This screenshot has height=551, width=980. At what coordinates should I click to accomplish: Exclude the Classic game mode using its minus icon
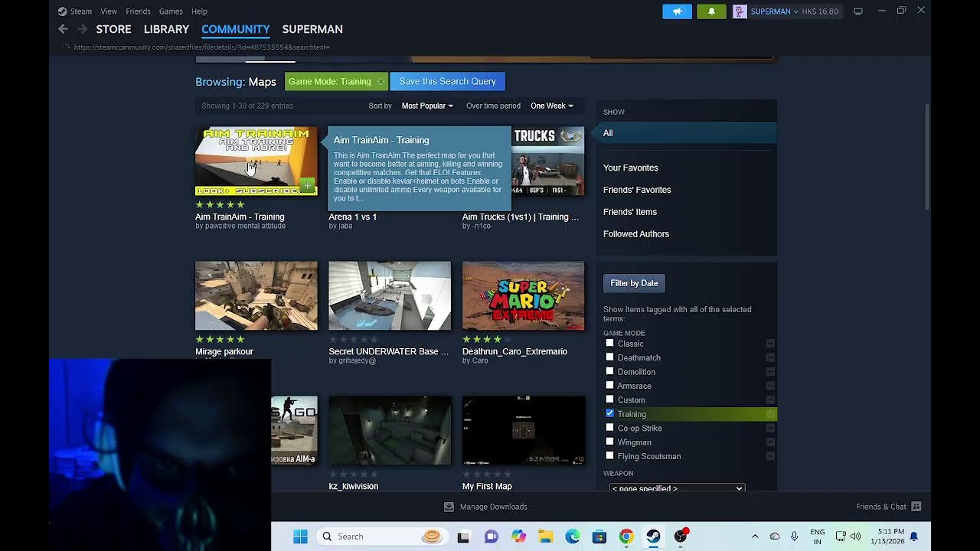point(770,344)
